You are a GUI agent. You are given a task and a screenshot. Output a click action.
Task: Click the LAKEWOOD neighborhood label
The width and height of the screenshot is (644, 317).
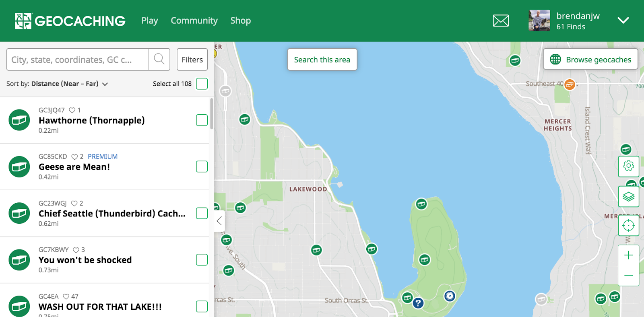pyautogui.click(x=308, y=189)
